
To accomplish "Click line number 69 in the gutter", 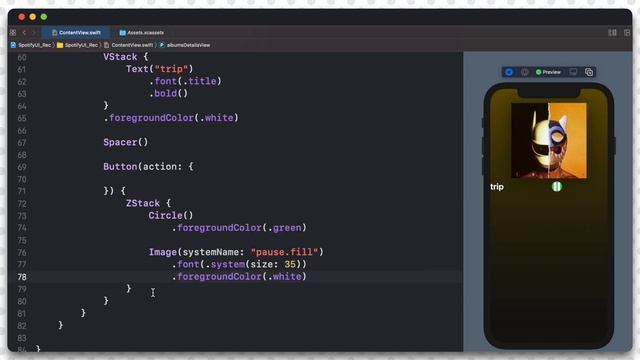I will pos(22,167).
